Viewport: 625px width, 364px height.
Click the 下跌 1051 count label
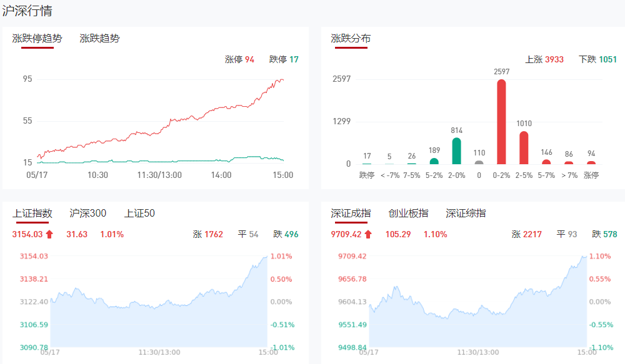(x=598, y=60)
